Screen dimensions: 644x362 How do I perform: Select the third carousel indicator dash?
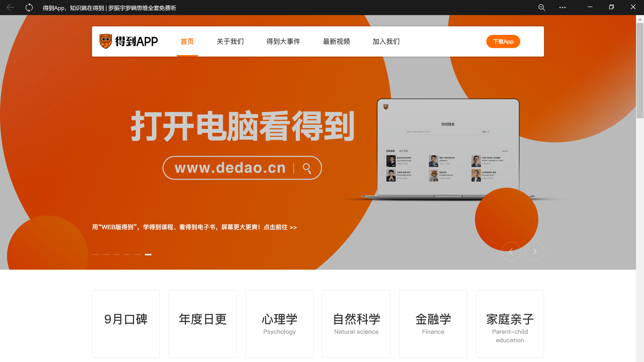117,254
